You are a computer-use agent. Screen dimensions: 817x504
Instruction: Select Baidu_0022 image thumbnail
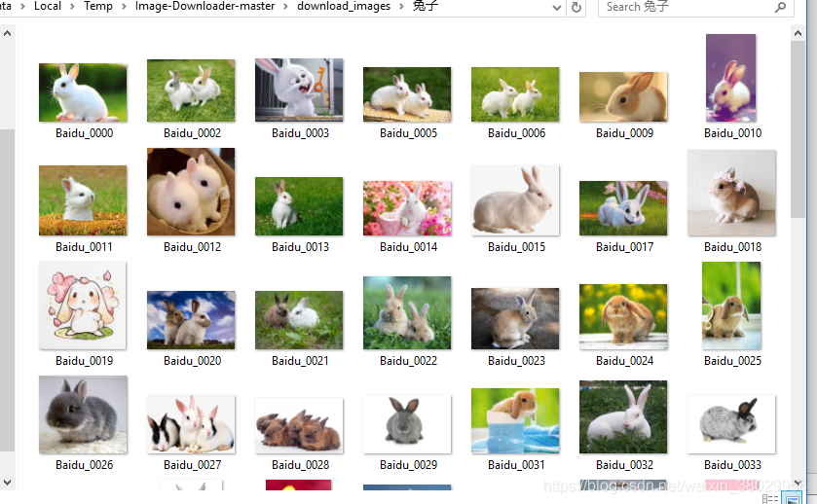pyautogui.click(x=407, y=312)
